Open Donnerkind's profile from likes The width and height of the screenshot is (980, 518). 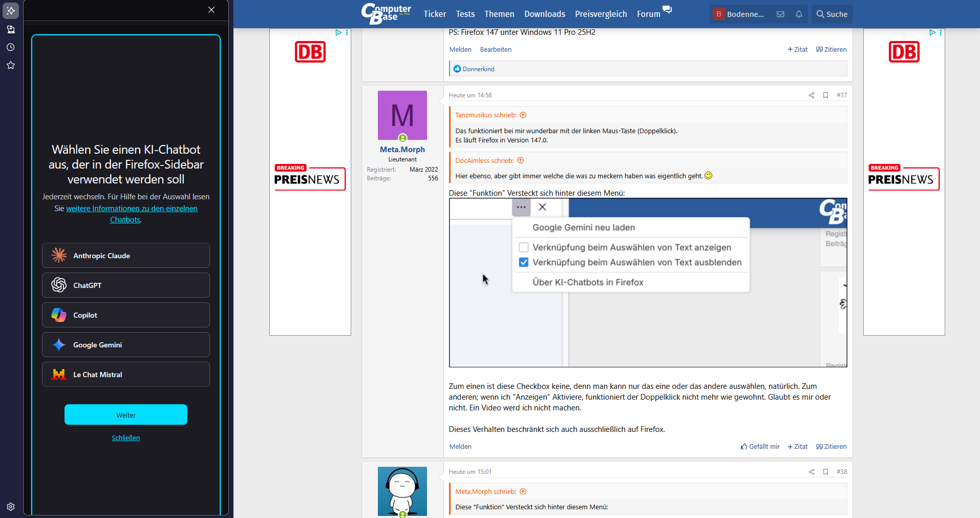479,69
